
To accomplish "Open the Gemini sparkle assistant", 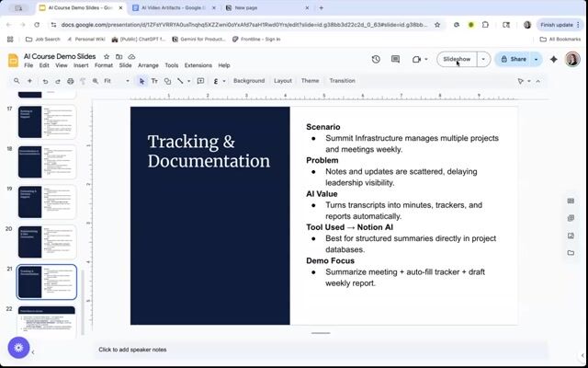I will (x=553, y=59).
